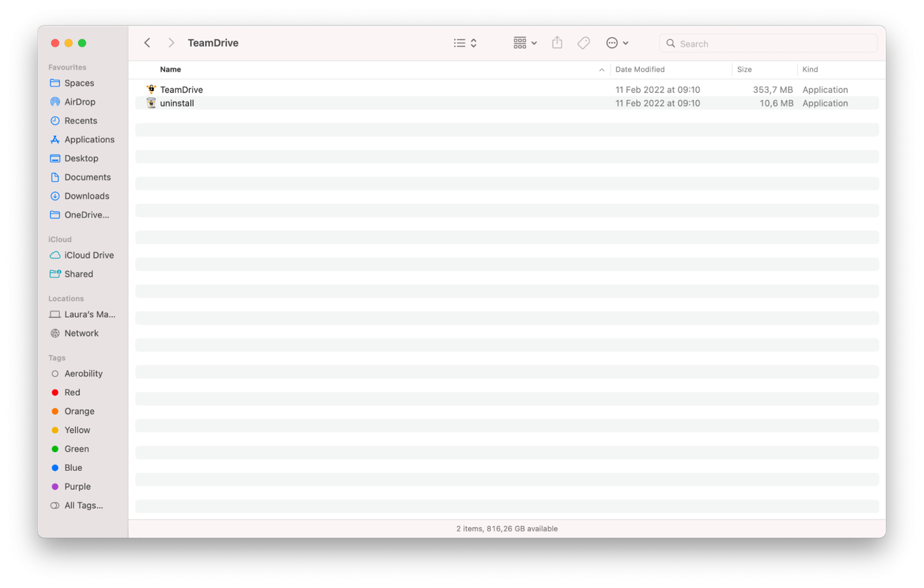
Task: Open iCloud Drive in the sidebar
Action: pos(88,255)
